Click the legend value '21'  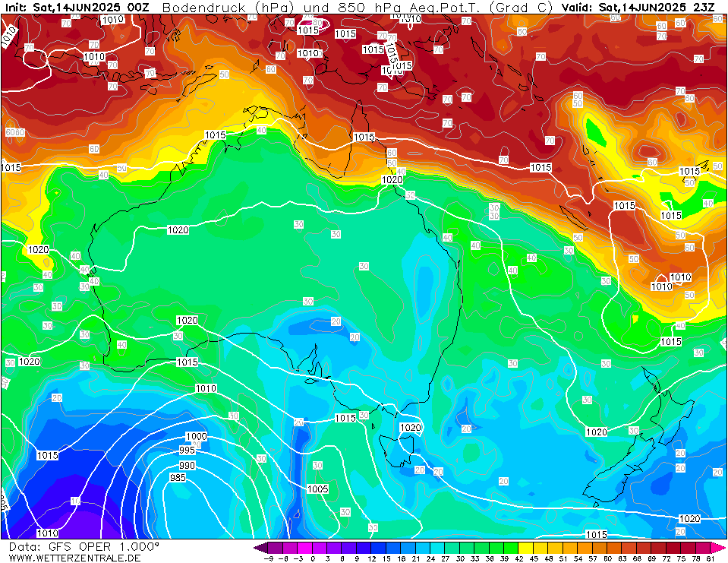click(415, 558)
